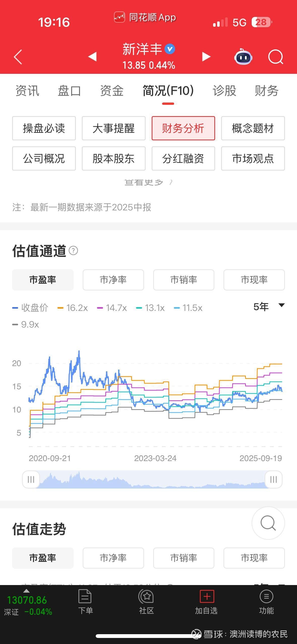This screenshot has height=644, width=297.
Task: Switch to the 盘口 tab
Action: pos(70,91)
